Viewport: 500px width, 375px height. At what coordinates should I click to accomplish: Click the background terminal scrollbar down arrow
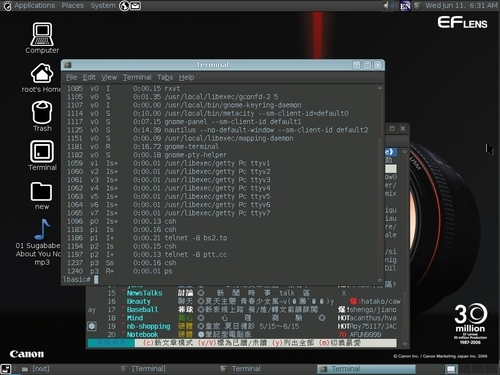tap(404, 343)
